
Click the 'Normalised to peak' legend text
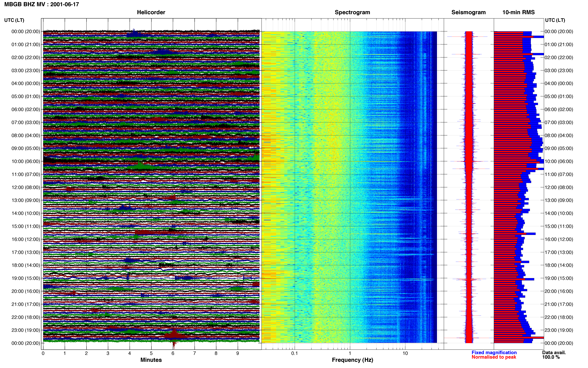click(x=494, y=357)
